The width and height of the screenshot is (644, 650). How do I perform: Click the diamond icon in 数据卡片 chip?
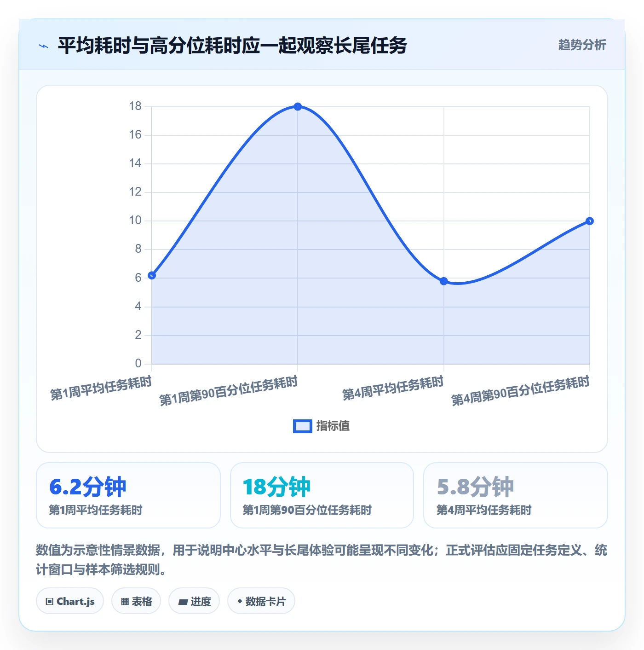click(x=240, y=601)
